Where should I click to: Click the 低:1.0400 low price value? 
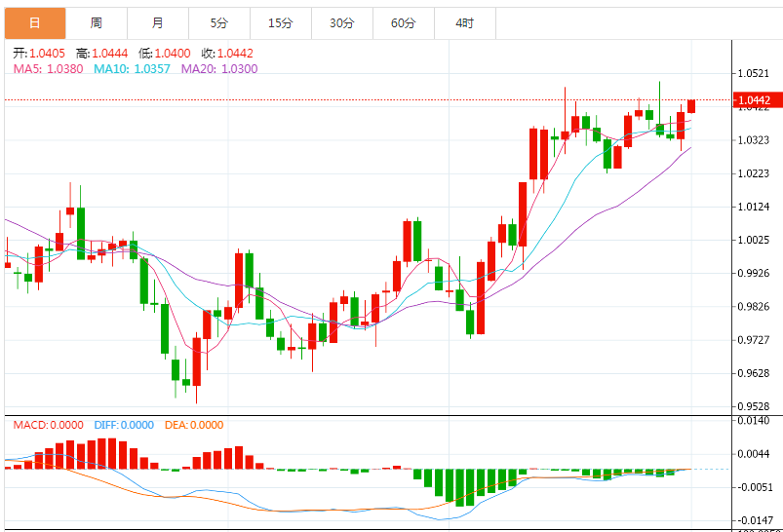coord(165,54)
